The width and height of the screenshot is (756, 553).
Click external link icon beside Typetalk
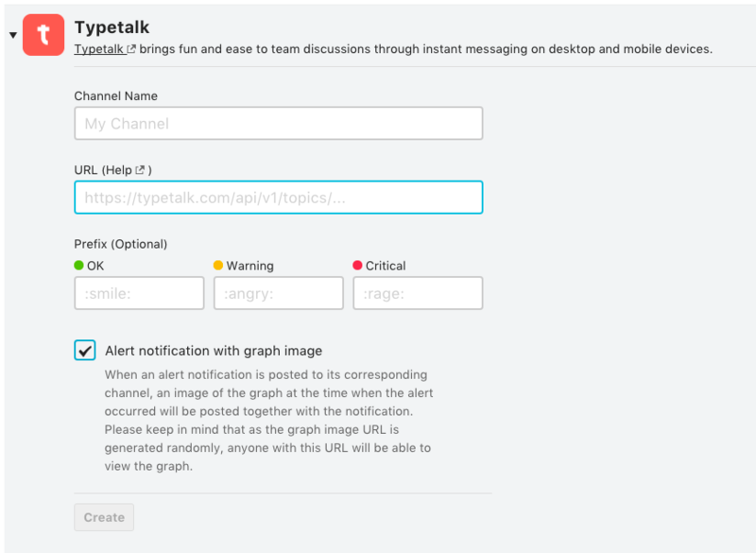point(131,49)
